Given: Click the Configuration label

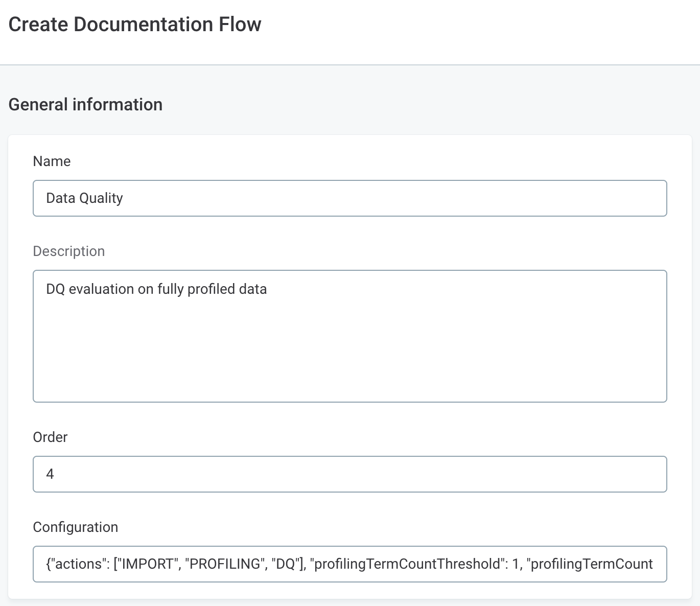Looking at the screenshot, I should click(75, 527).
